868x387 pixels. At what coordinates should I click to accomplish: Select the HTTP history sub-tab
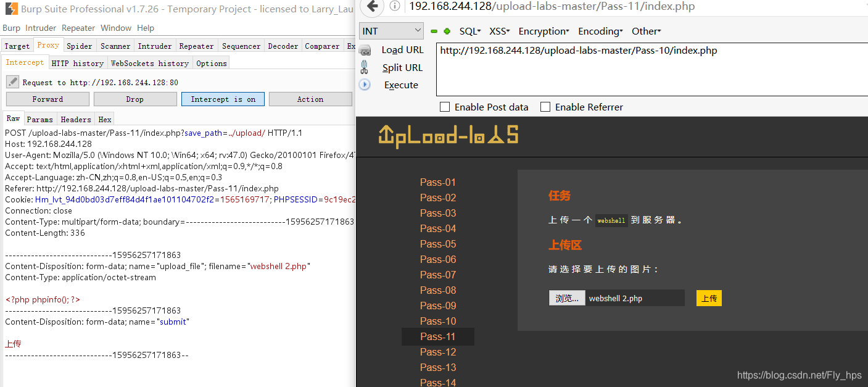(78, 63)
